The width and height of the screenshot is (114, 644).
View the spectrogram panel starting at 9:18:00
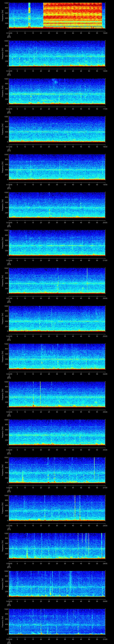[57, 167]
